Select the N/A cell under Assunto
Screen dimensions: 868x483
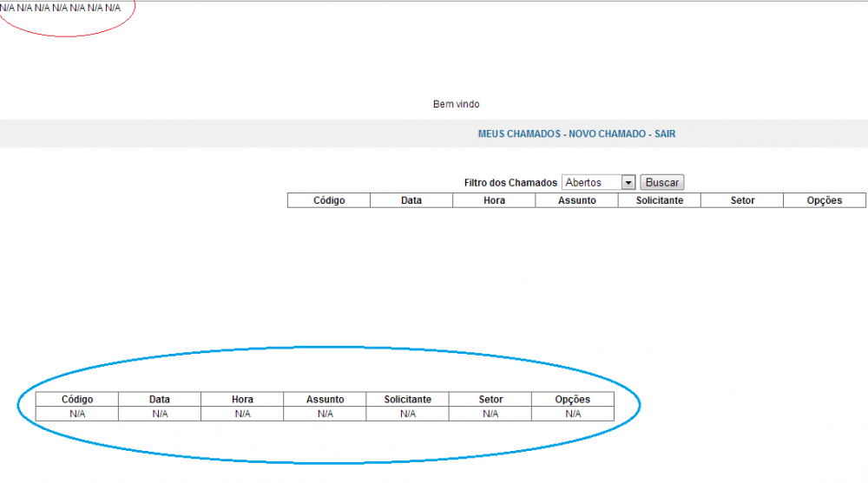point(325,414)
